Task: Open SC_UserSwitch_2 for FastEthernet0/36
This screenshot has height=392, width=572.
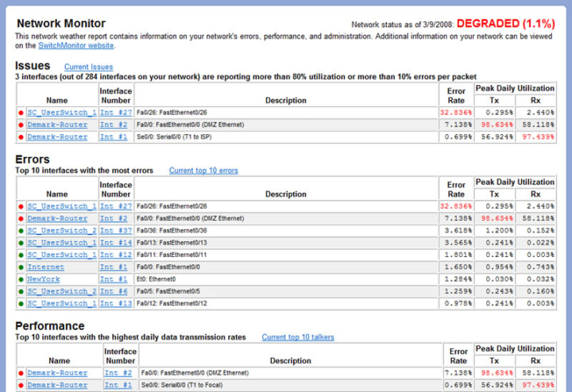Action: point(62,231)
